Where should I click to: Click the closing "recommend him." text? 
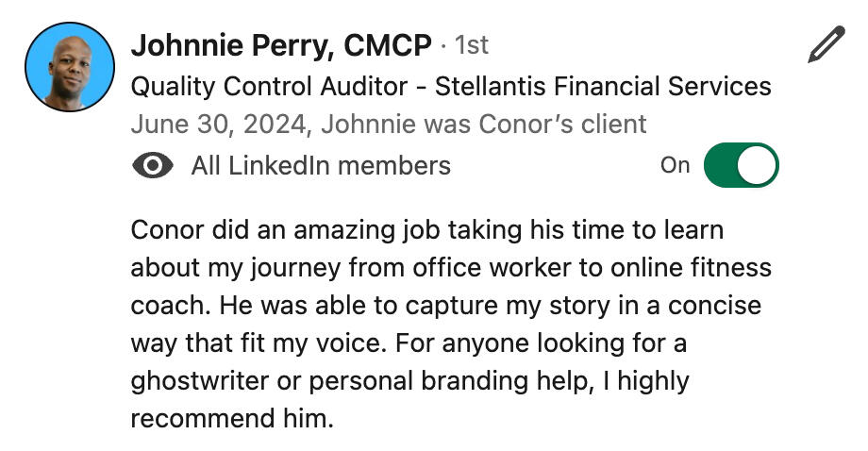[232, 418]
